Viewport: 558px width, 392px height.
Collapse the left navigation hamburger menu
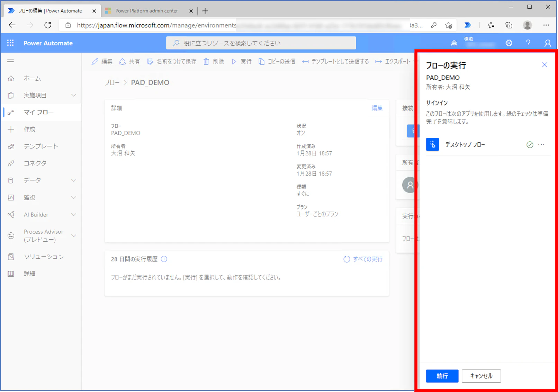(11, 61)
